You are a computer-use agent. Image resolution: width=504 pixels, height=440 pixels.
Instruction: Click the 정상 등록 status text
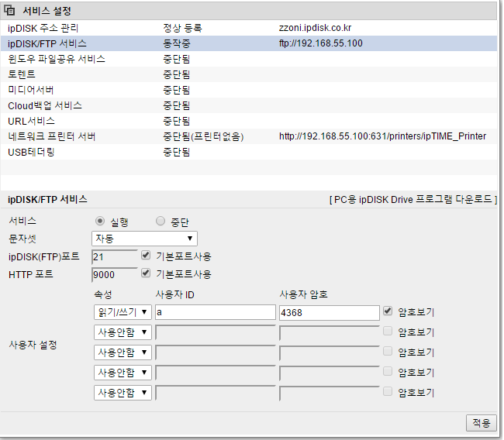(x=182, y=28)
